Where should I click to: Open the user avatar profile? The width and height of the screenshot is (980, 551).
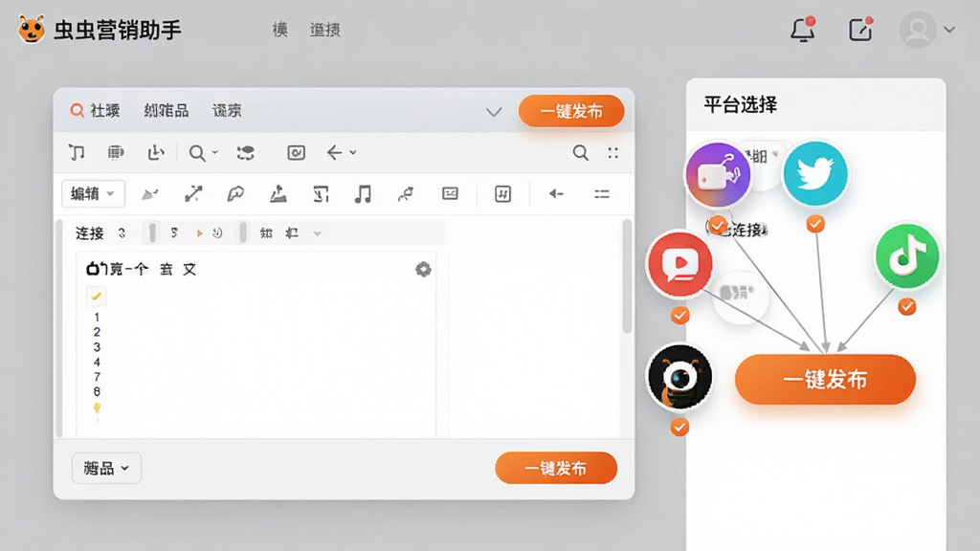(918, 30)
